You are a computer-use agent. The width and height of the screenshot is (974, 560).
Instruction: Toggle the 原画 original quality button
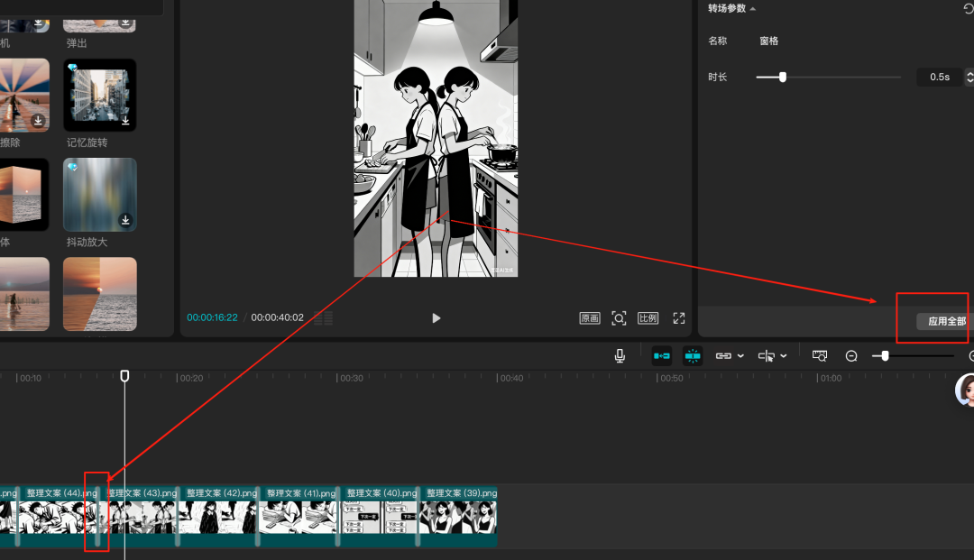pyautogui.click(x=590, y=318)
